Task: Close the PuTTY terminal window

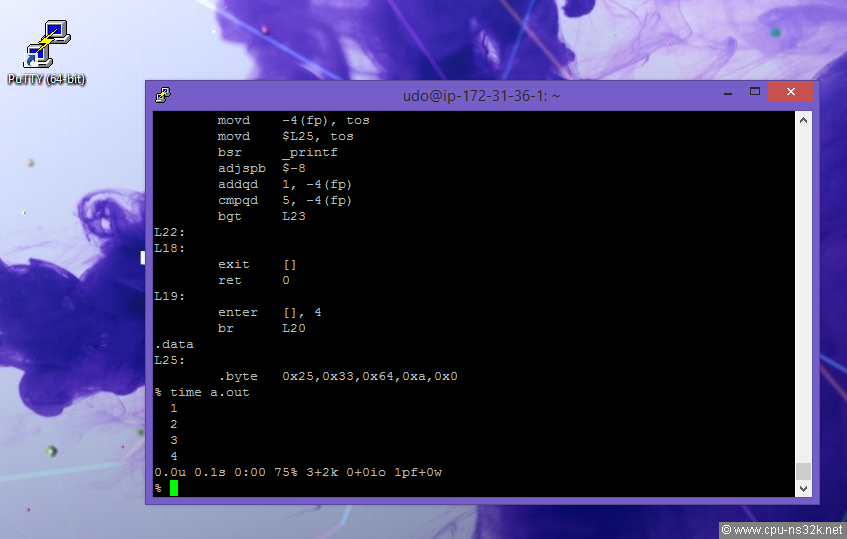Action: 790,92
